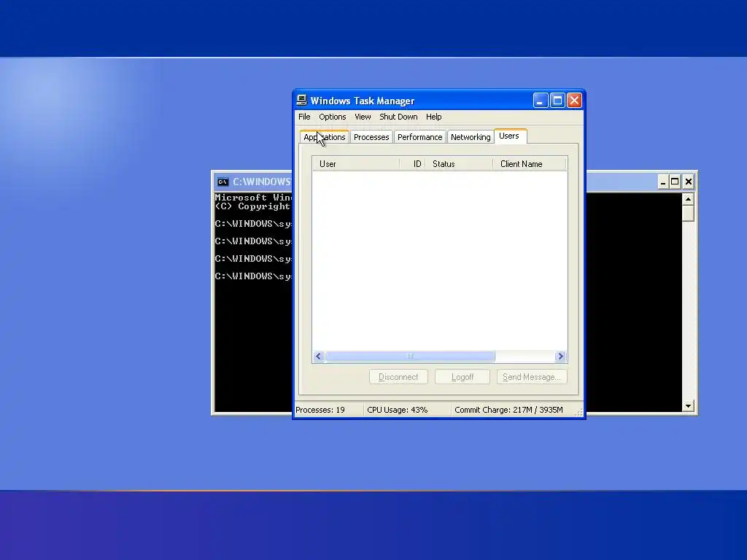Viewport: 747px width, 560px height.
Task: Maximize the command prompt window
Action: tap(675, 182)
